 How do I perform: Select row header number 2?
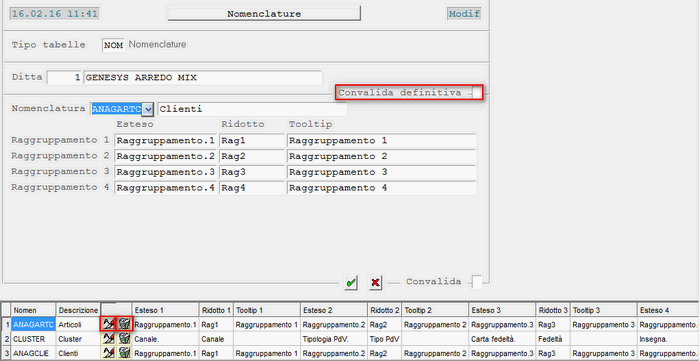[x=7, y=339]
